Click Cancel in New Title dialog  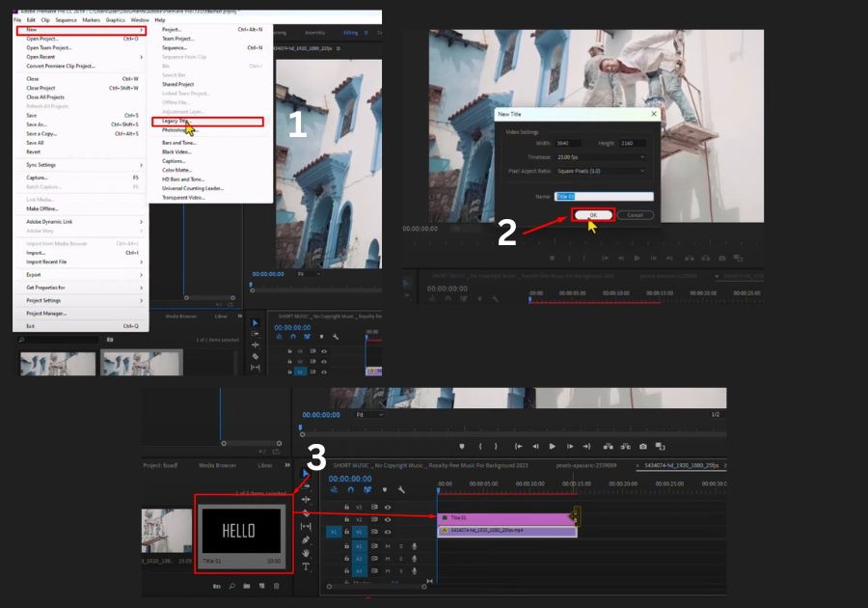point(635,215)
